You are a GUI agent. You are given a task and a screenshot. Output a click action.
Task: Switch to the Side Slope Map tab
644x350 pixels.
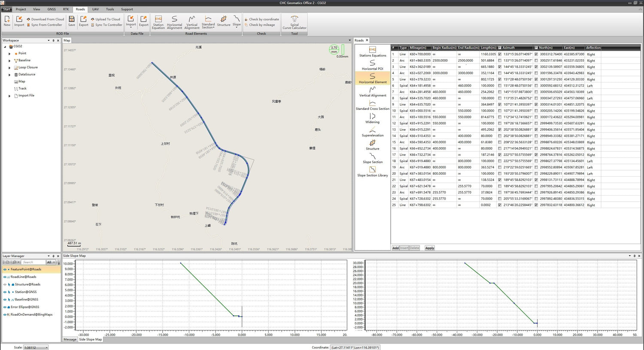(x=90, y=339)
